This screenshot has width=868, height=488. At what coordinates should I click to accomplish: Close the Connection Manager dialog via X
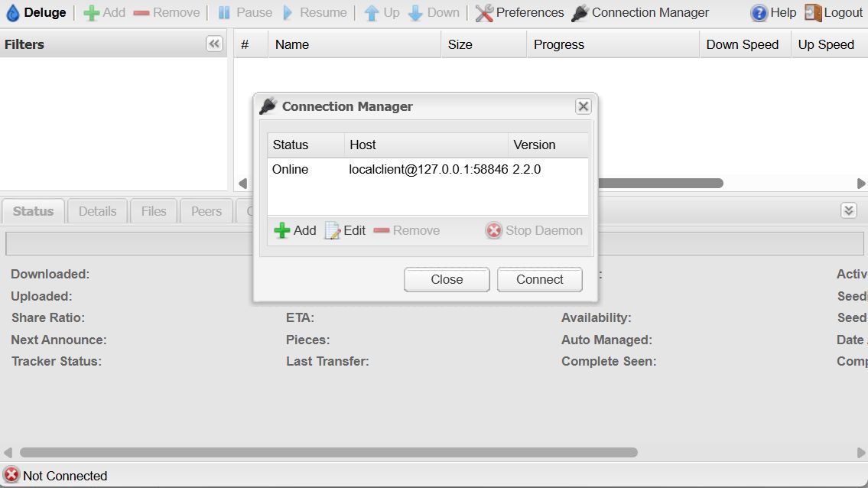pos(583,106)
